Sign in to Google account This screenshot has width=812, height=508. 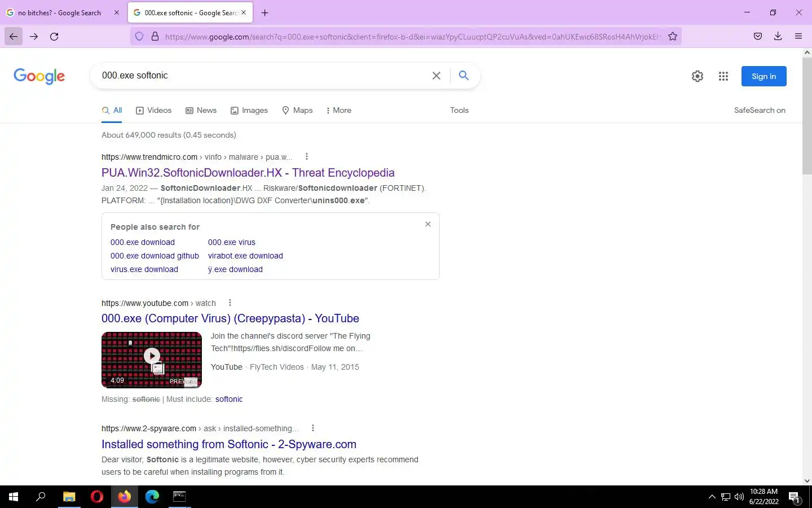tap(764, 76)
